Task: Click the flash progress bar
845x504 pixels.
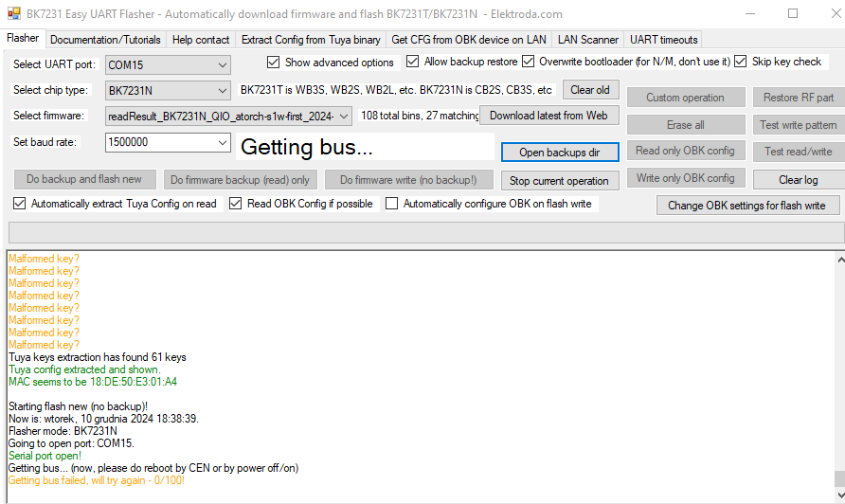Action: click(426, 233)
